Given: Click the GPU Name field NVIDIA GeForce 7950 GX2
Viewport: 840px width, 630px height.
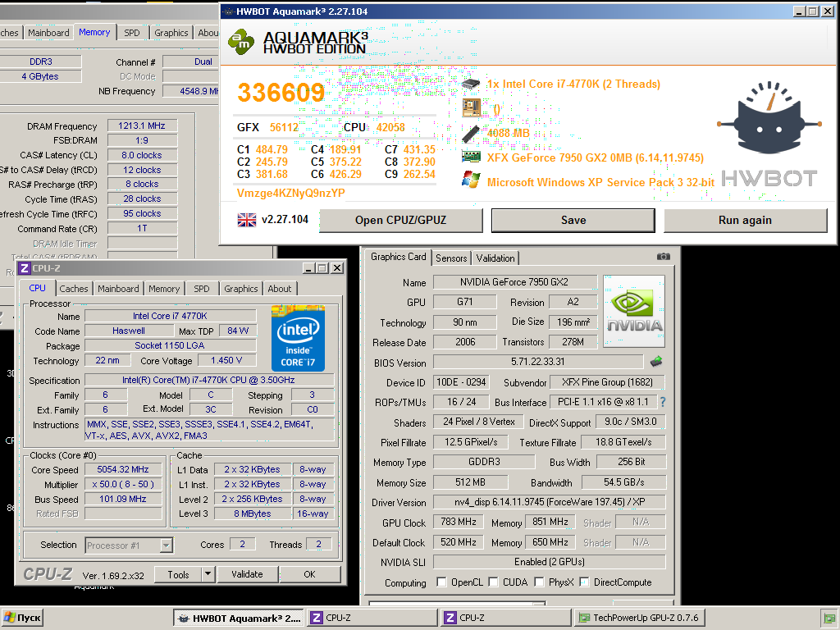Looking at the screenshot, I should point(515,282).
